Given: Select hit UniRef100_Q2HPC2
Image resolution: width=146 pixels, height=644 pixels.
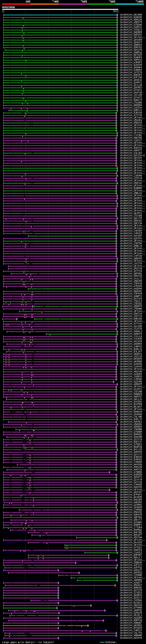Looking at the screenshot, I should pos(131,82).
